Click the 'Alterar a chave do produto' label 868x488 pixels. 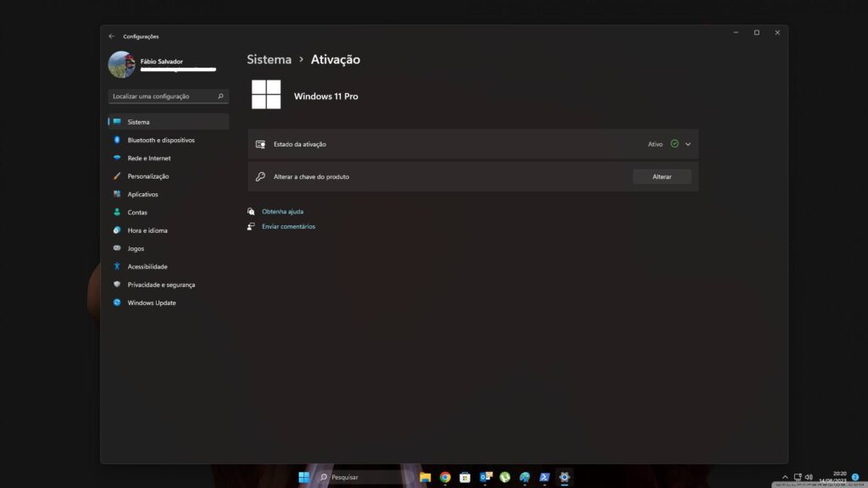click(311, 176)
